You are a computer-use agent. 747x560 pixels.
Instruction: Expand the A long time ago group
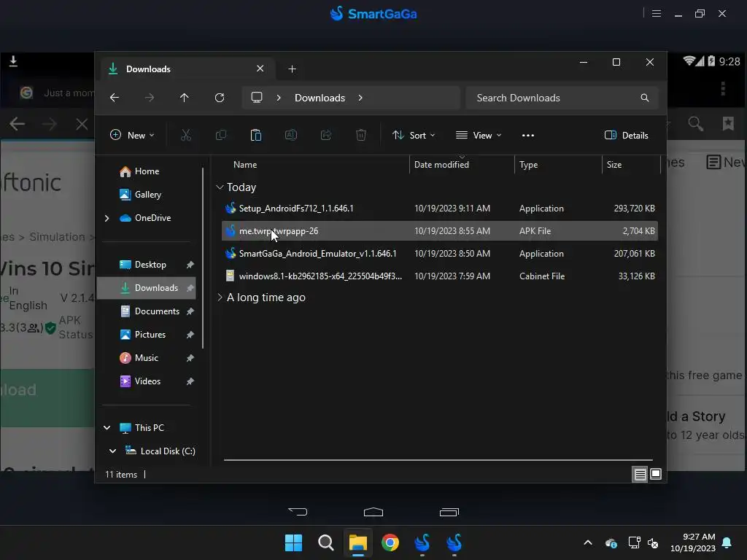click(220, 297)
